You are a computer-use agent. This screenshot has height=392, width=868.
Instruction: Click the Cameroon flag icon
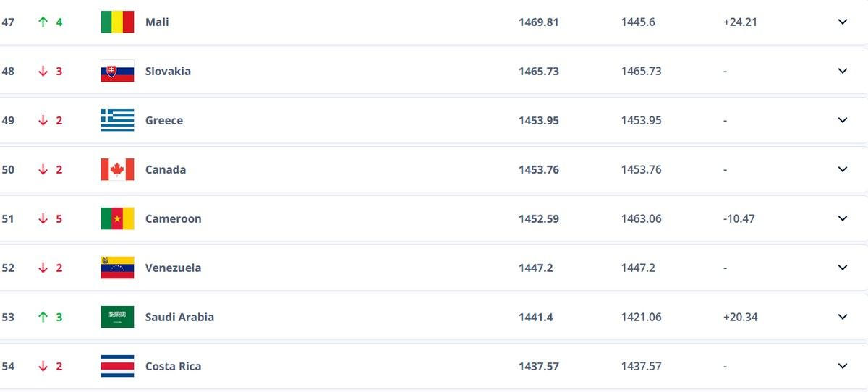(117, 218)
